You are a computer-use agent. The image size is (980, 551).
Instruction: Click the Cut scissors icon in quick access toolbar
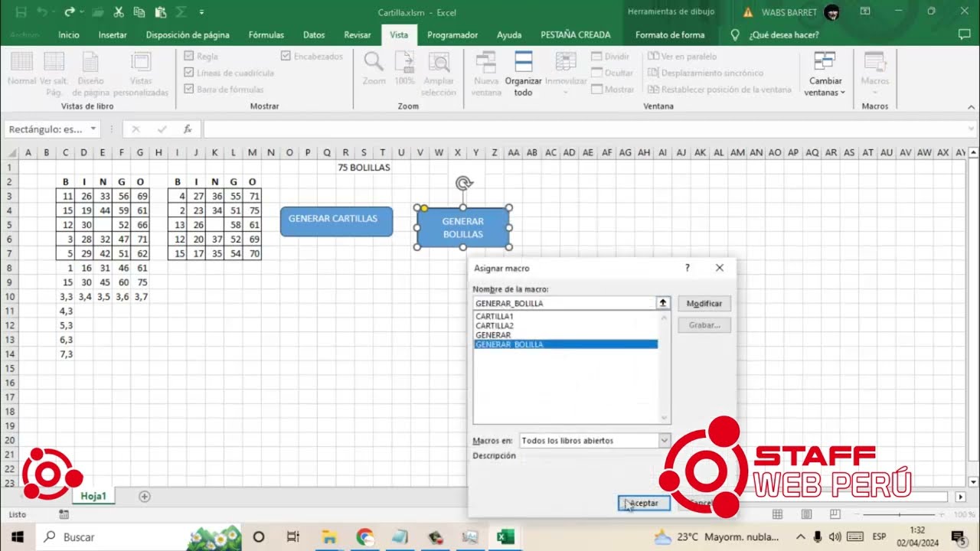(118, 11)
